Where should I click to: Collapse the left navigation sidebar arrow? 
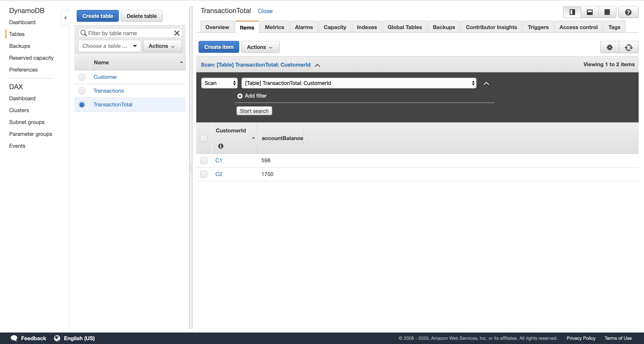click(x=65, y=18)
